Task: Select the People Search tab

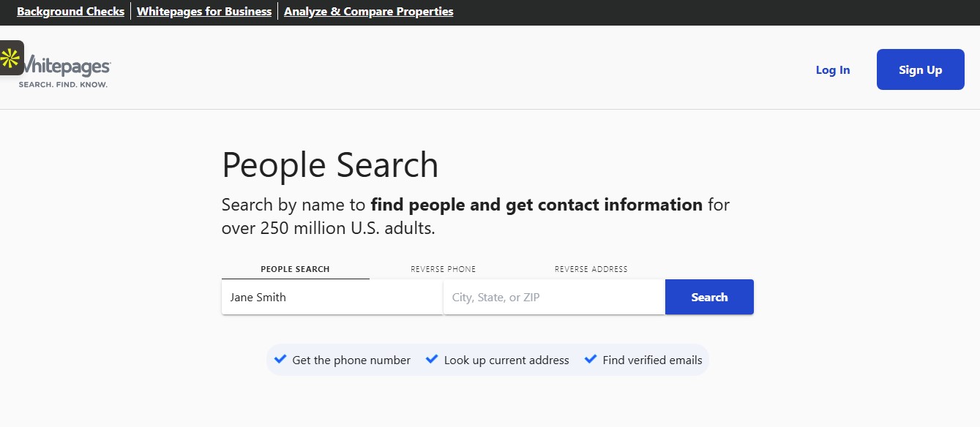Action: pos(295,268)
